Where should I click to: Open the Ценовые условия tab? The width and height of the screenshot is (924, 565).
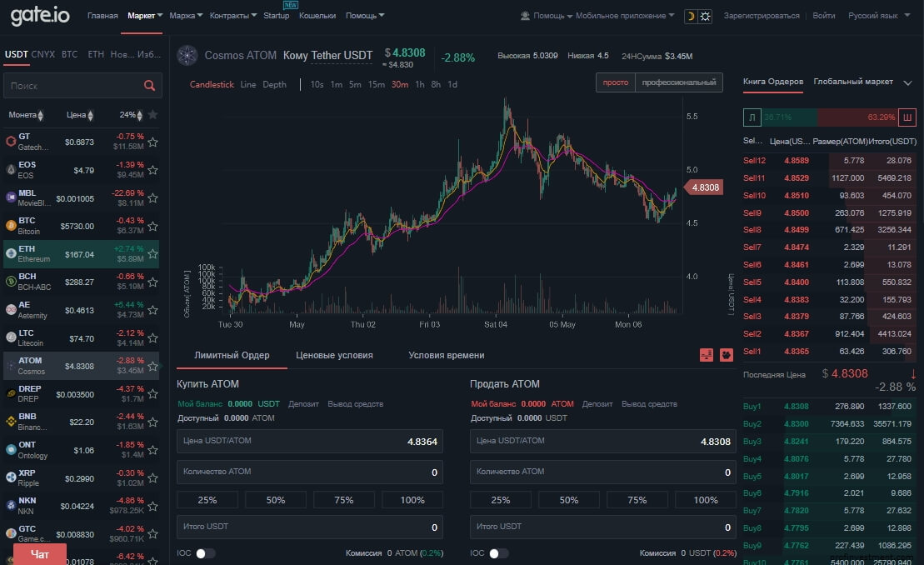[x=334, y=355]
